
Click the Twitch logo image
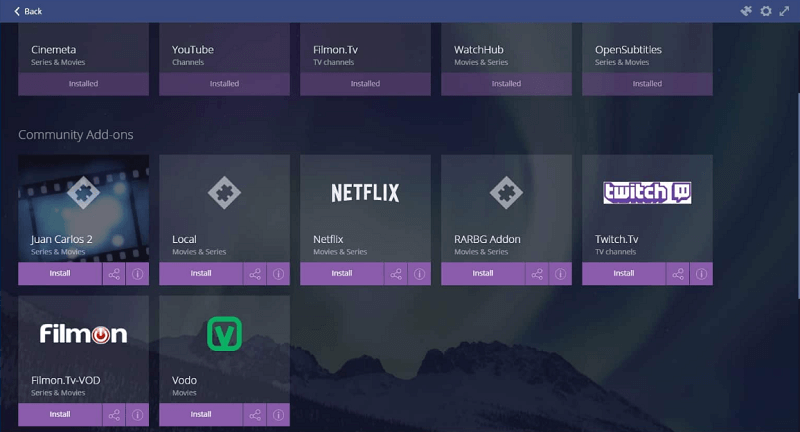tap(647, 192)
